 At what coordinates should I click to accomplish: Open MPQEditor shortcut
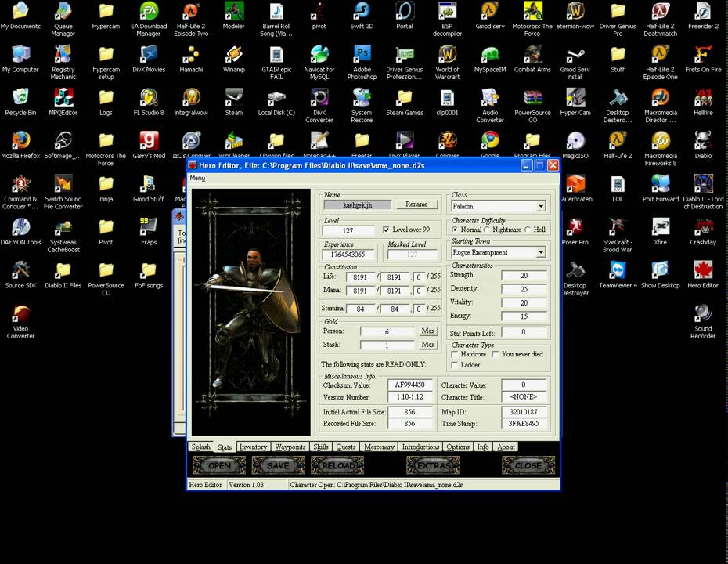pyautogui.click(x=63, y=102)
